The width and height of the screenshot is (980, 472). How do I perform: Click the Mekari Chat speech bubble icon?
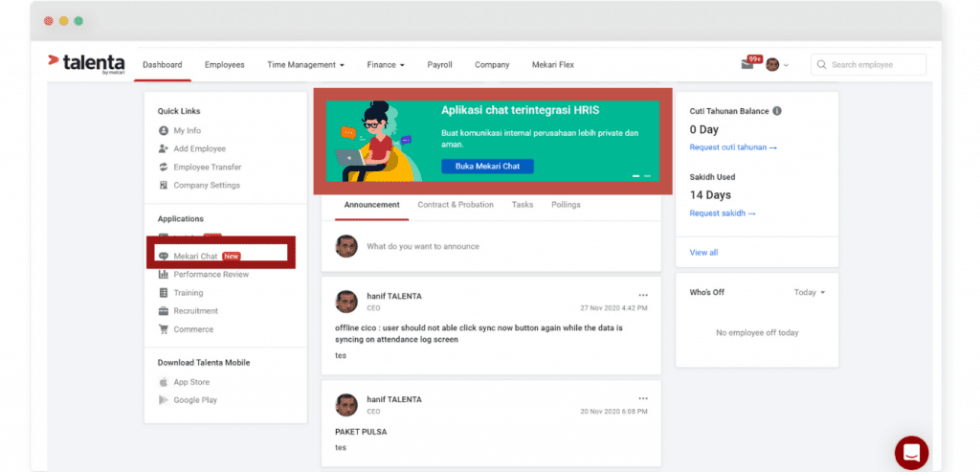[164, 257]
